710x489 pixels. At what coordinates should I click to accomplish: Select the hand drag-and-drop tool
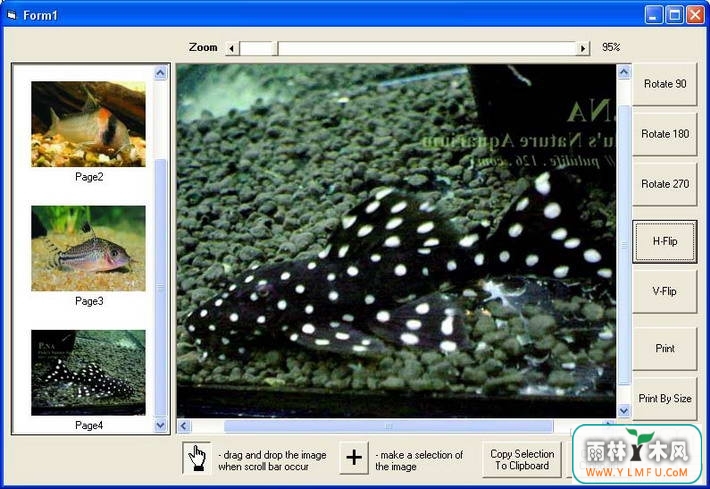(197, 458)
